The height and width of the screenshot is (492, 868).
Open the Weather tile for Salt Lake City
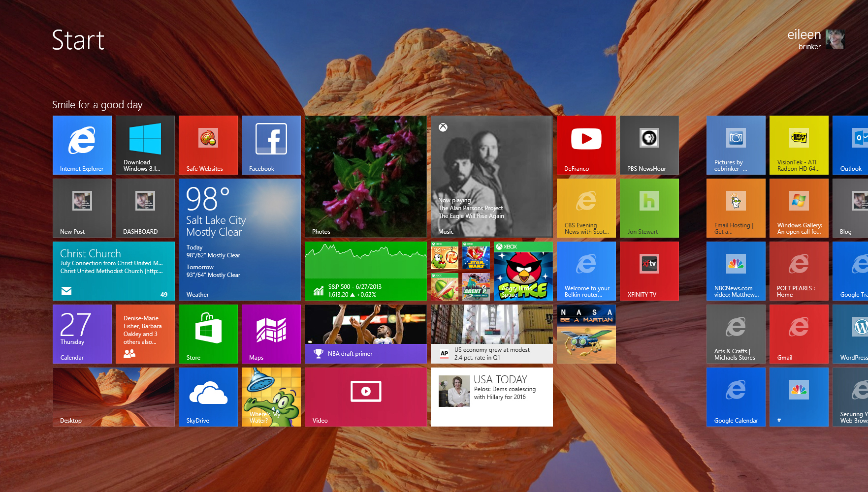click(x=240, y=240)
